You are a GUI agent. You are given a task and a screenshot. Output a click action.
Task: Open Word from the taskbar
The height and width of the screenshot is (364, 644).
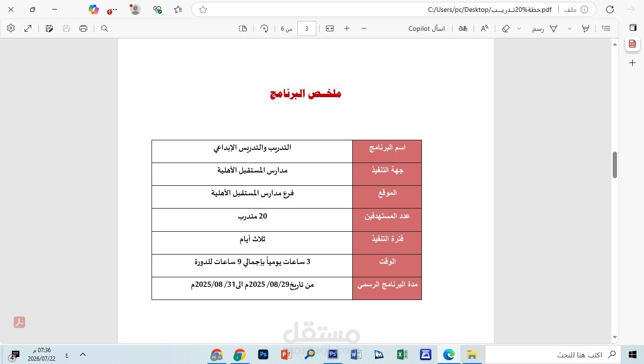click(x=356, y=355)
